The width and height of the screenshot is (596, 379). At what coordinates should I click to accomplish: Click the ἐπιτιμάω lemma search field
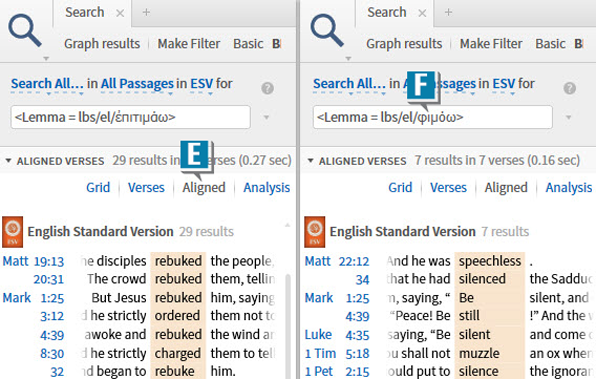(130, 117)
